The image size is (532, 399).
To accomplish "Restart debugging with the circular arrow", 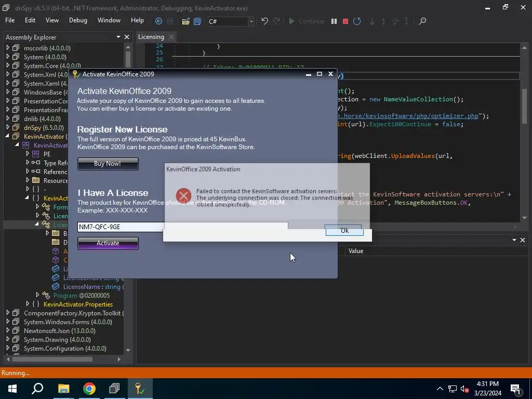I will click(357, 21).
